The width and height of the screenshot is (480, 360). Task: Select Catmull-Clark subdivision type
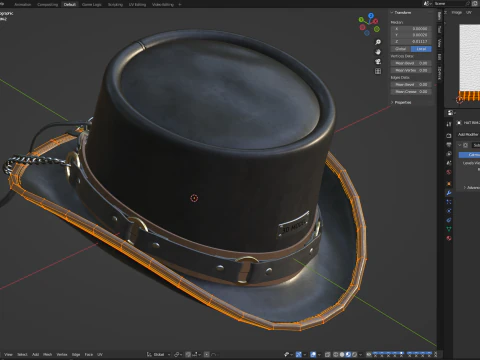point(469,155)
